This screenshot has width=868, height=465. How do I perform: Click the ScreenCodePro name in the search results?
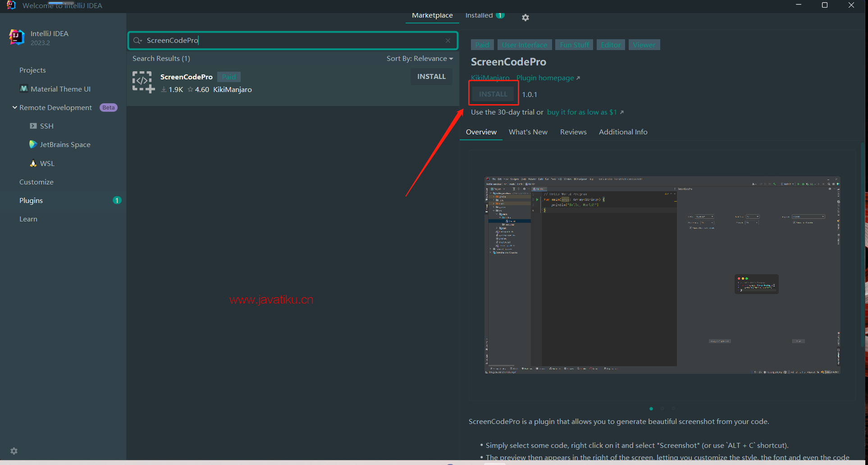coord(186,77)
